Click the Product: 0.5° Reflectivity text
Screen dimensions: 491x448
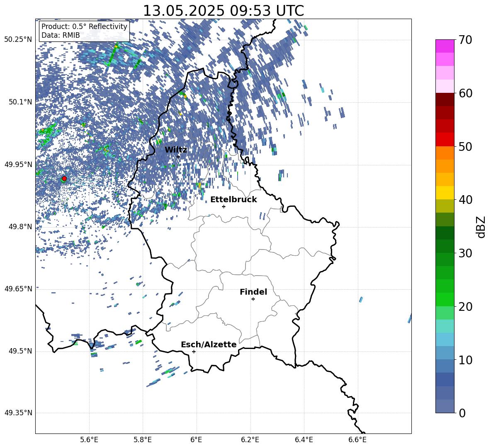tap(84, 26)
